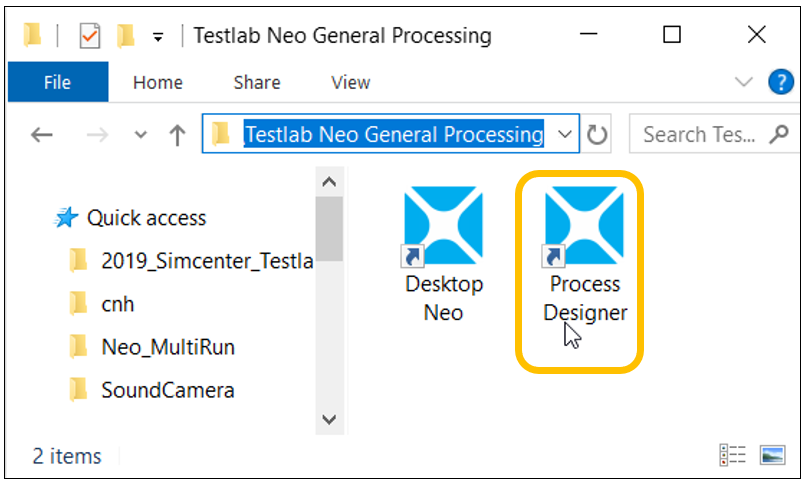802x480 pixels.
Task: Open Recent locations dropdown arrow
Action: (140, 135)
